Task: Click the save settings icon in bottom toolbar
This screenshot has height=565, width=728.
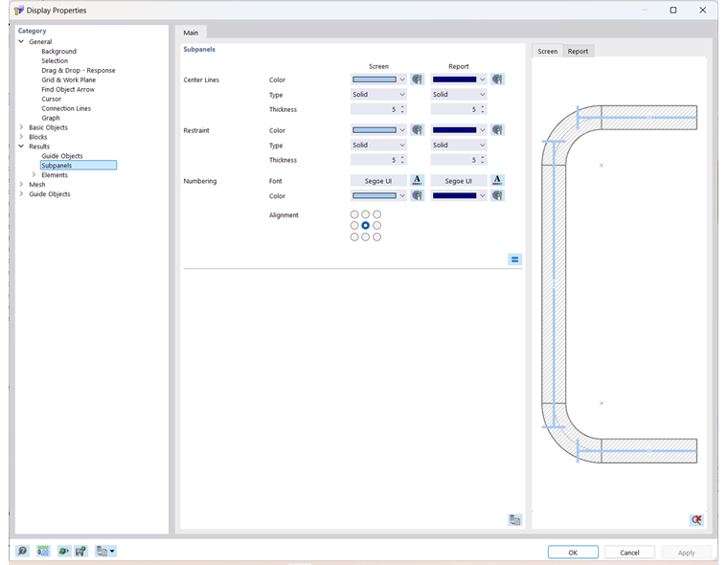Action: coord(80,551)
